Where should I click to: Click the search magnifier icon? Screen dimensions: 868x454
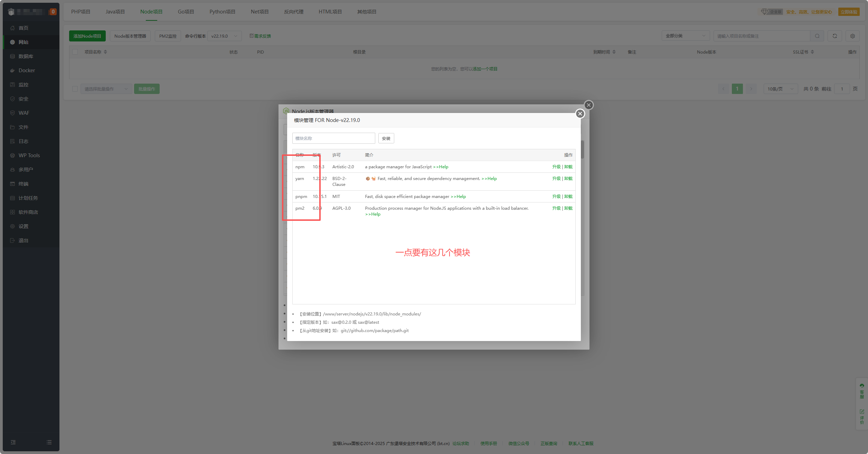click(817, 36)
